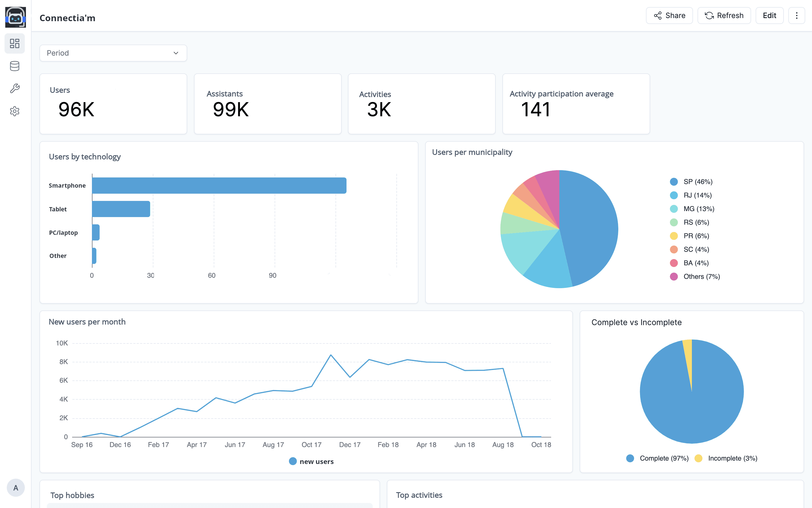812x508 pixels.
Task: Click the Connectia'm dashboard title
Action: (67, 18)
